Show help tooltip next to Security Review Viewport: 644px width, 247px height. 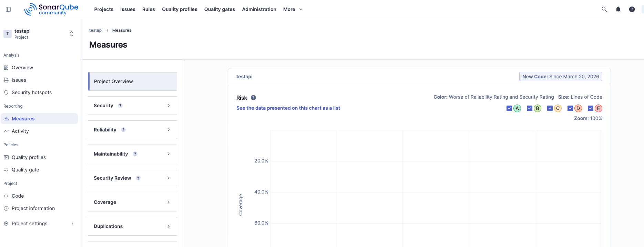(x=138, y=178)
